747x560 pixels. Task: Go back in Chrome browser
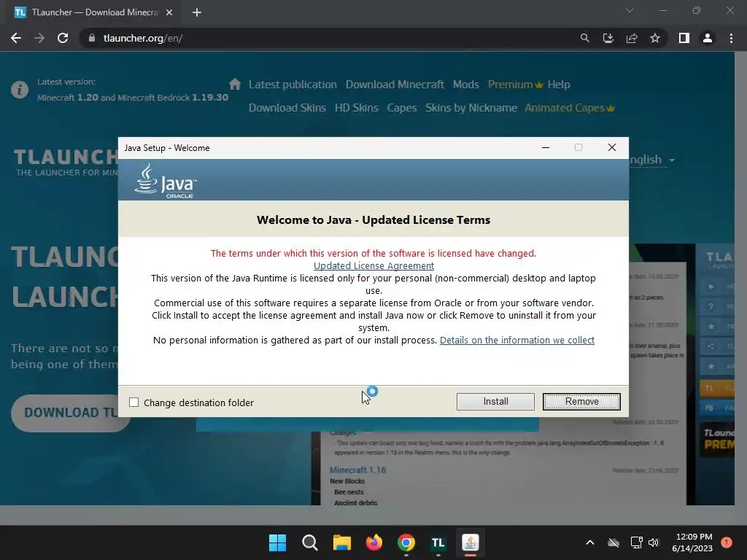16,38
